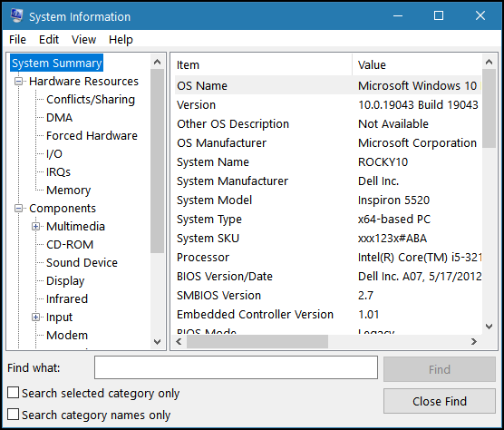Select Input in the tree

pos(59,318)
